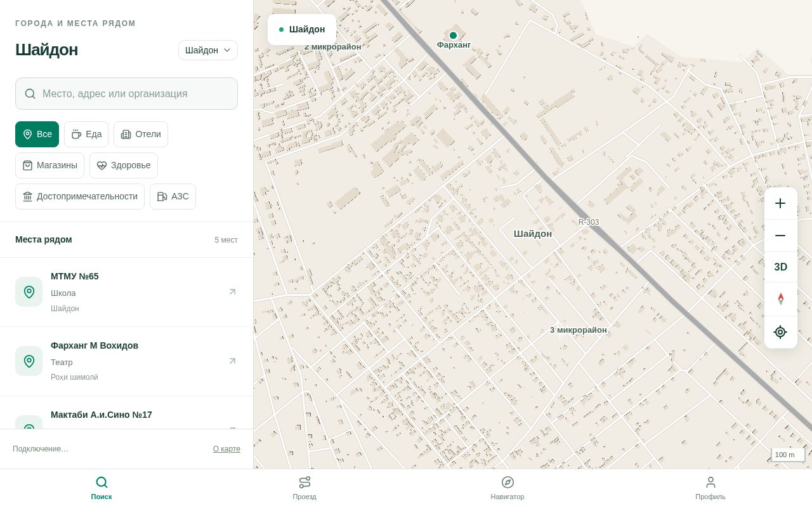Screen dimensions: 812x508
Task: Locate me with the crosshair icon
Action: pos(780,332)
